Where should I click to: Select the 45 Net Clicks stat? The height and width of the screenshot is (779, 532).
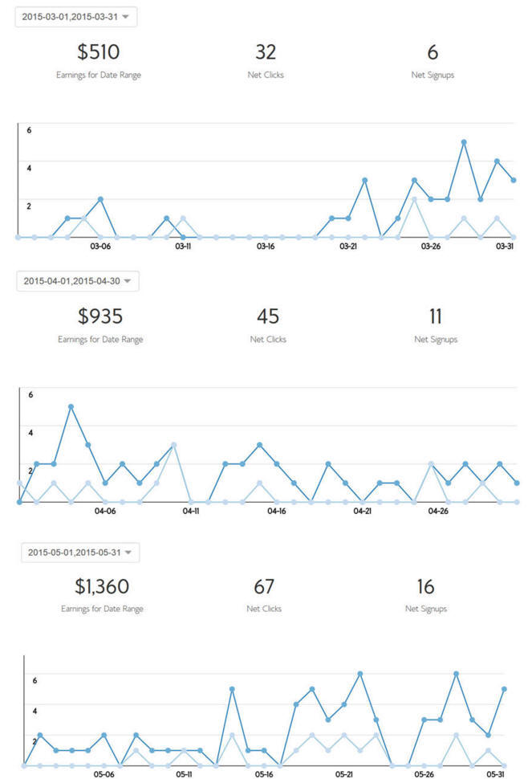267,316
